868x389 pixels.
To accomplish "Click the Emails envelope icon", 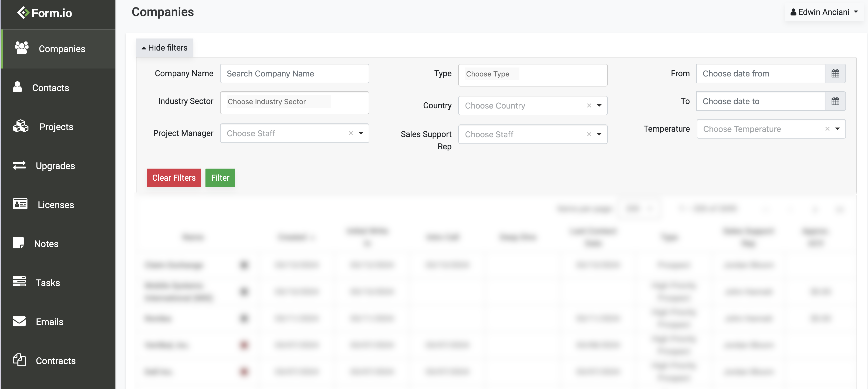I will (19, 321).
